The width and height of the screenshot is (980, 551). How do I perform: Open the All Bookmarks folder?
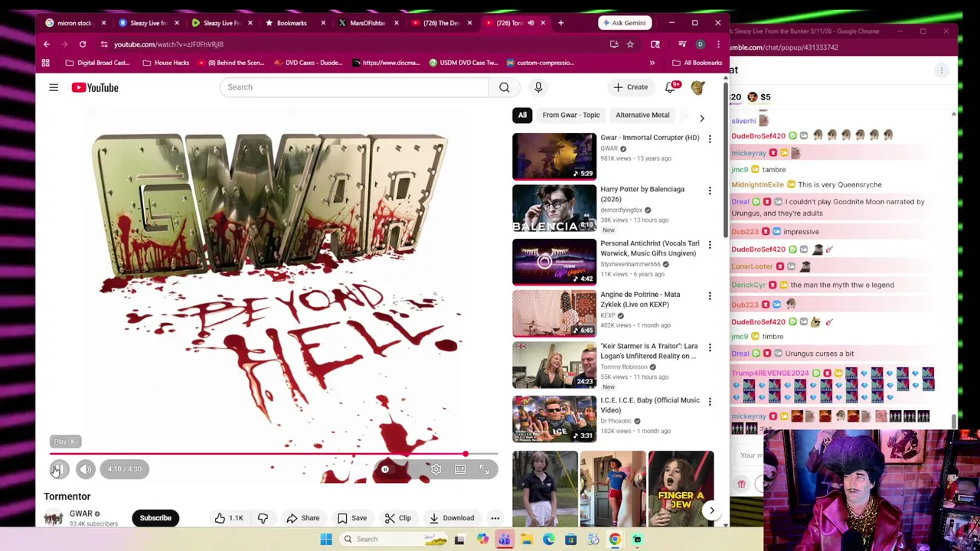697,63
